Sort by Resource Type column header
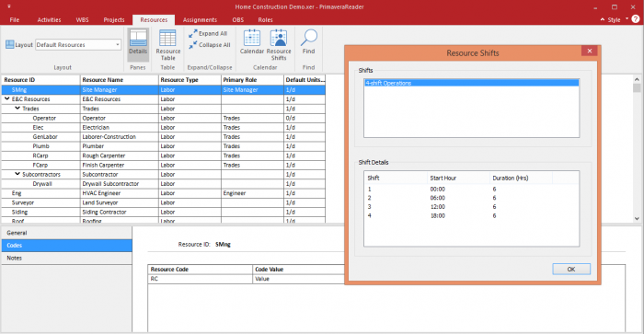Viewport: 644px width, 334px height. 190,80
